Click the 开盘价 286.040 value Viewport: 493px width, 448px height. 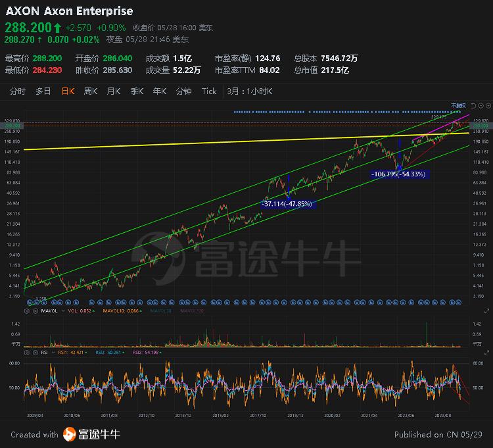[x=118, y=58]
